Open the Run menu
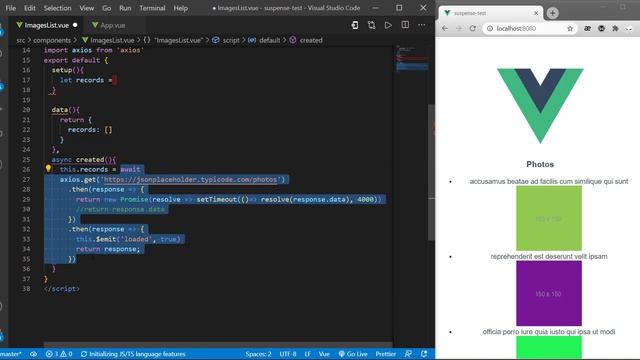 click(x=125, y=8)
